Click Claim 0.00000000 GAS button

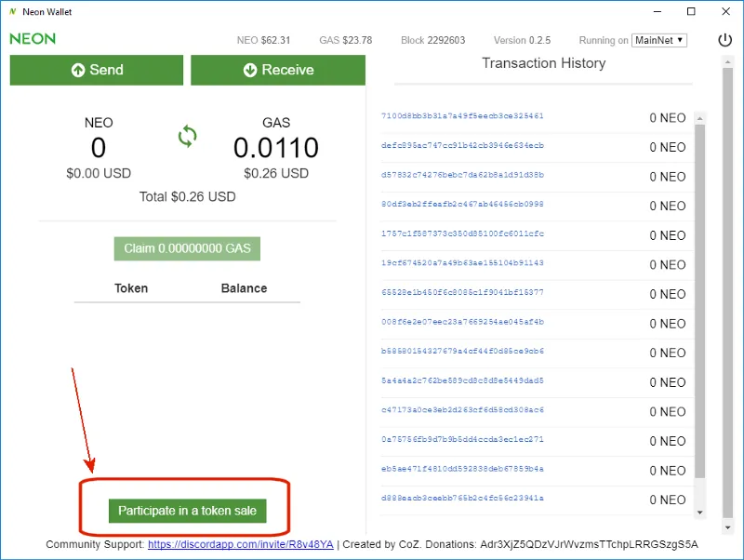click(x=187, y=248)
